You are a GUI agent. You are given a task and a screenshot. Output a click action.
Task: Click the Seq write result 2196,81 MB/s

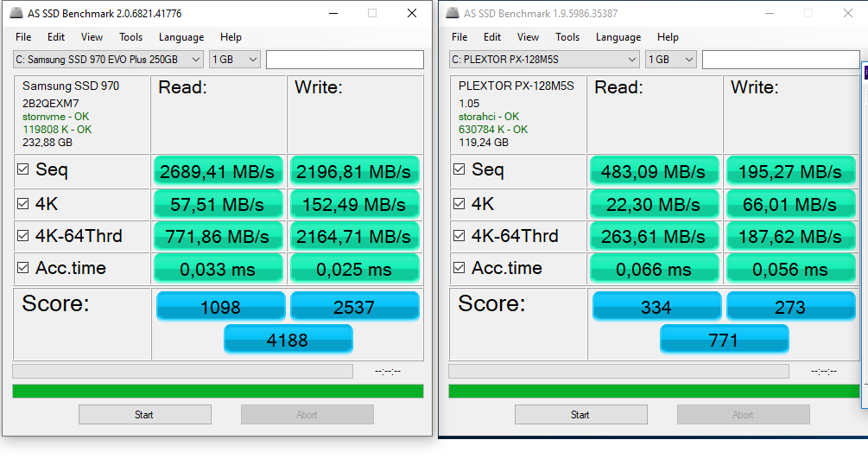[x=355, y=171]
